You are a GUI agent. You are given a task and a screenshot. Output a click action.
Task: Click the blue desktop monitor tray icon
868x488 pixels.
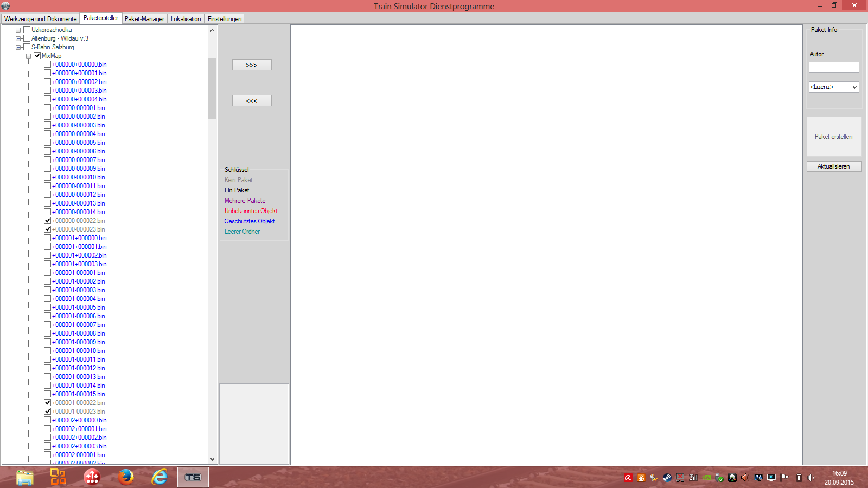click(x=758, y=478)
